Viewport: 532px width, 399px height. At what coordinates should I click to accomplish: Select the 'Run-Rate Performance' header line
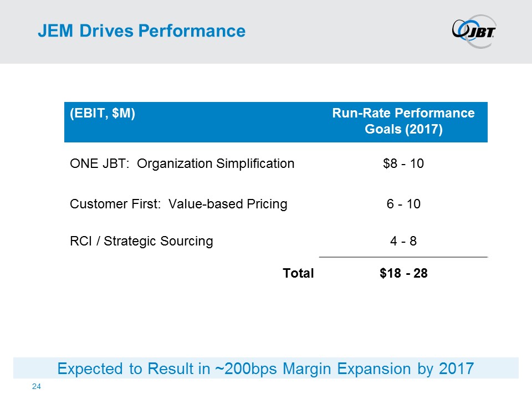tap(403, 114)
